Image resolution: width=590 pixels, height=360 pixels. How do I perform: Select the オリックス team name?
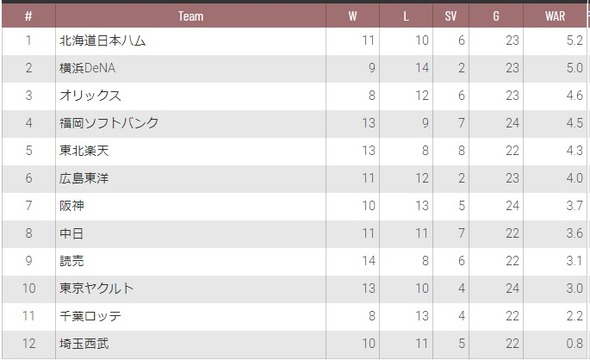click(90, 96)
